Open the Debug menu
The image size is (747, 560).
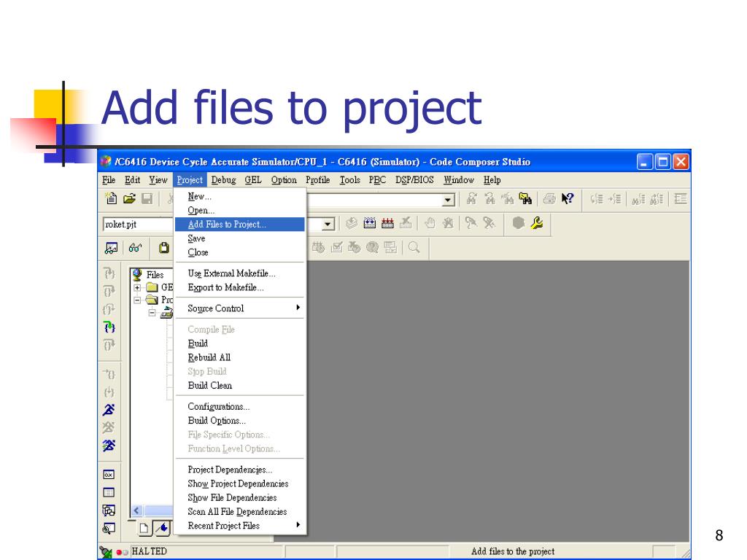tap(223, 180)
